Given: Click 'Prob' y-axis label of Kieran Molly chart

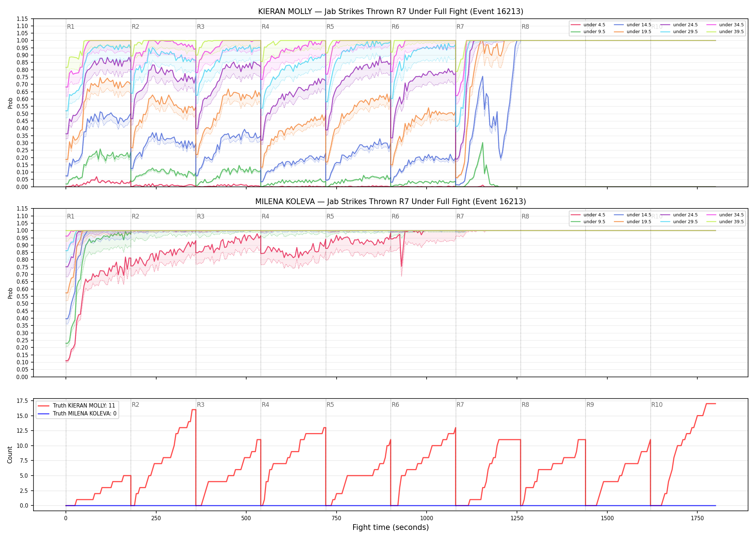Looking at the screenshot, I should (x=10, y=103).
